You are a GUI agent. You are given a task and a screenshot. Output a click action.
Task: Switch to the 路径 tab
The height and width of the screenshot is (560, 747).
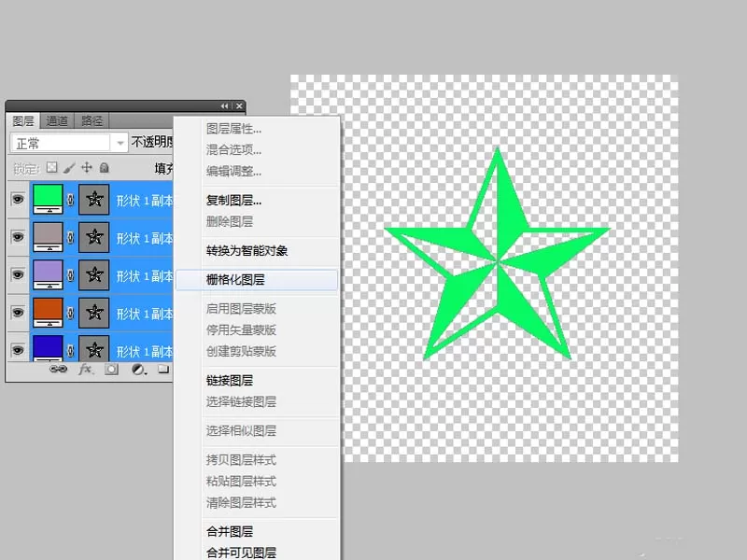92,121
